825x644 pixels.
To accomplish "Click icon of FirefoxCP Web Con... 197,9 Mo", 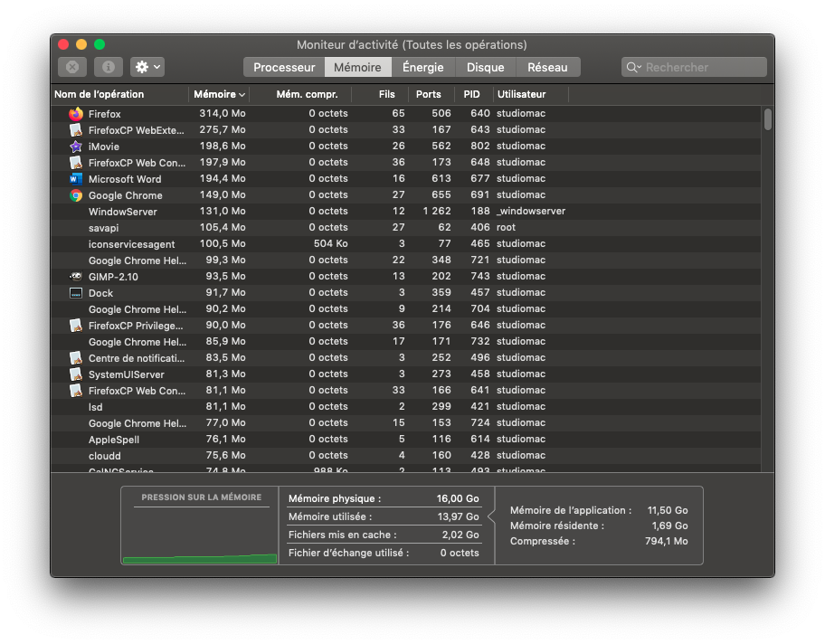I will pos(76,163).
